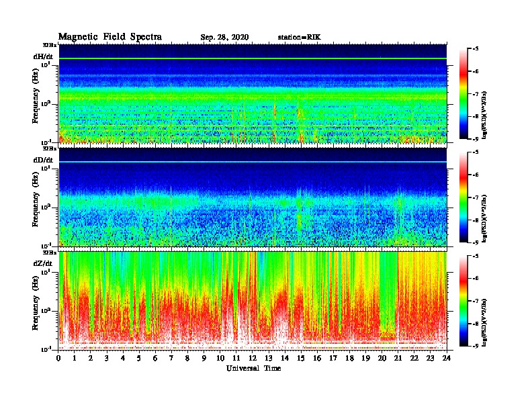Viewport: 532px width, 411px height.
Task: Click the dD/dt panel label
Action: pos(43,160)
